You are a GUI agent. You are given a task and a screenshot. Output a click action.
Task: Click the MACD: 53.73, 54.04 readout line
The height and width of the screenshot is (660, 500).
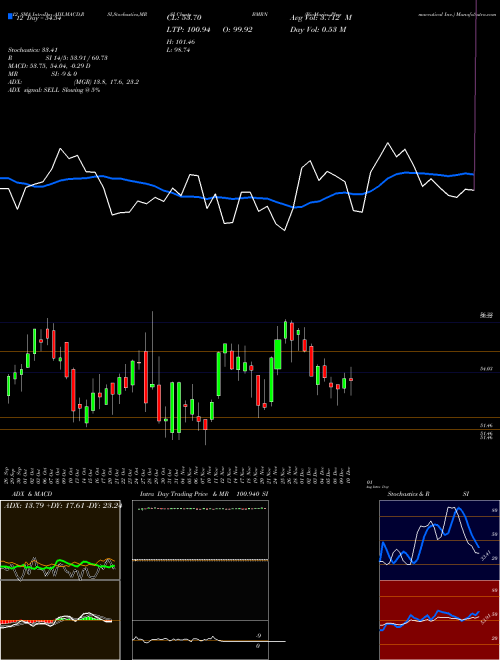pos(49,66)
